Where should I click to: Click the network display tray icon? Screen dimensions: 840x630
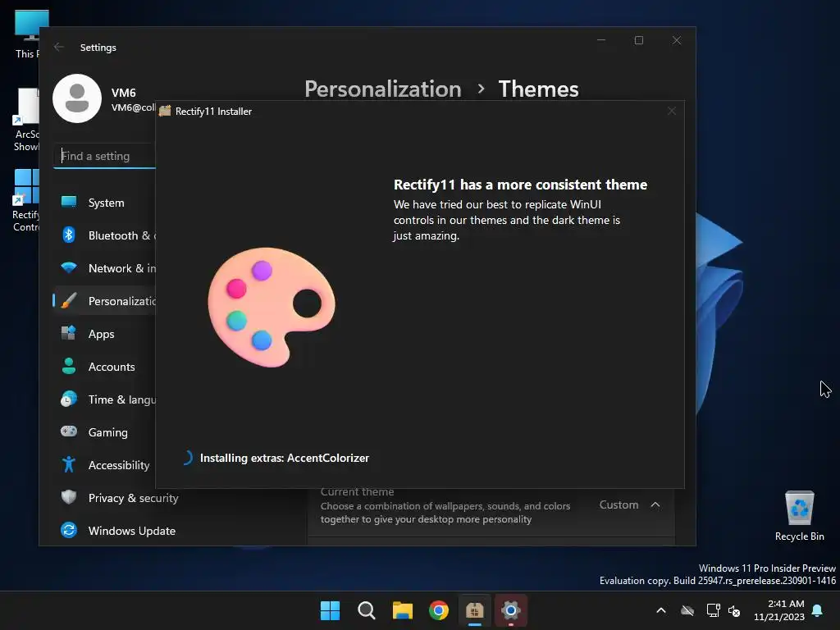pyautogui.click(x=713, y=610)
